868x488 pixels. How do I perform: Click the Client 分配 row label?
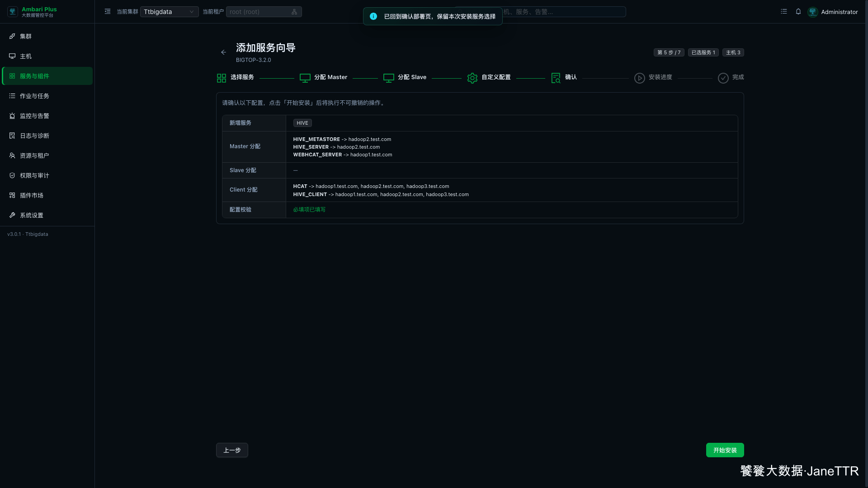244,190
